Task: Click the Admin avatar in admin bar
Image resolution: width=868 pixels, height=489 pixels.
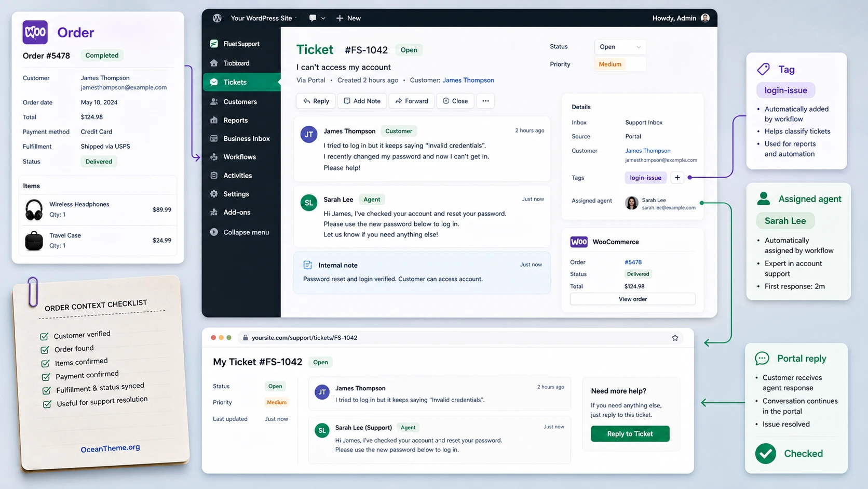Action: [x=705, y=18]
